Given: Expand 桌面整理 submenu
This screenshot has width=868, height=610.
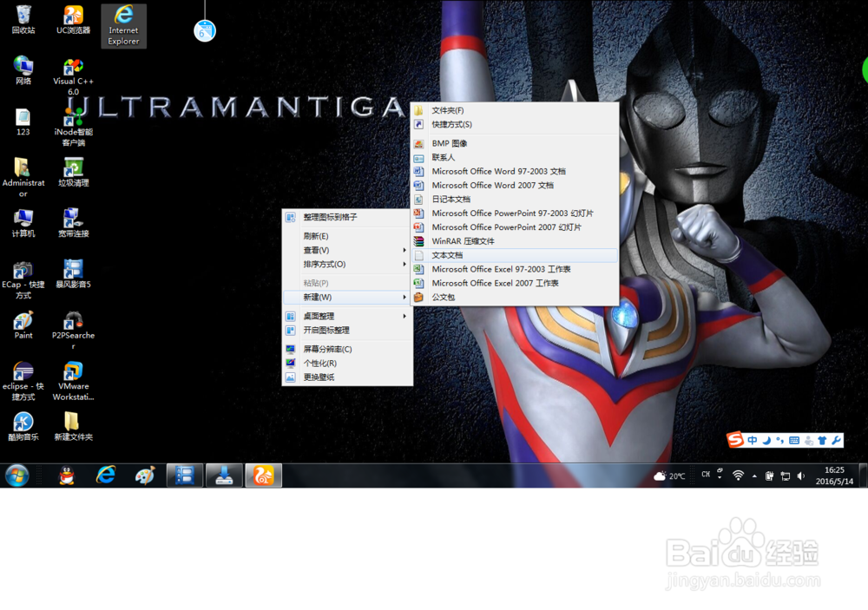Looking at the screenshot, I should (348, 316).
